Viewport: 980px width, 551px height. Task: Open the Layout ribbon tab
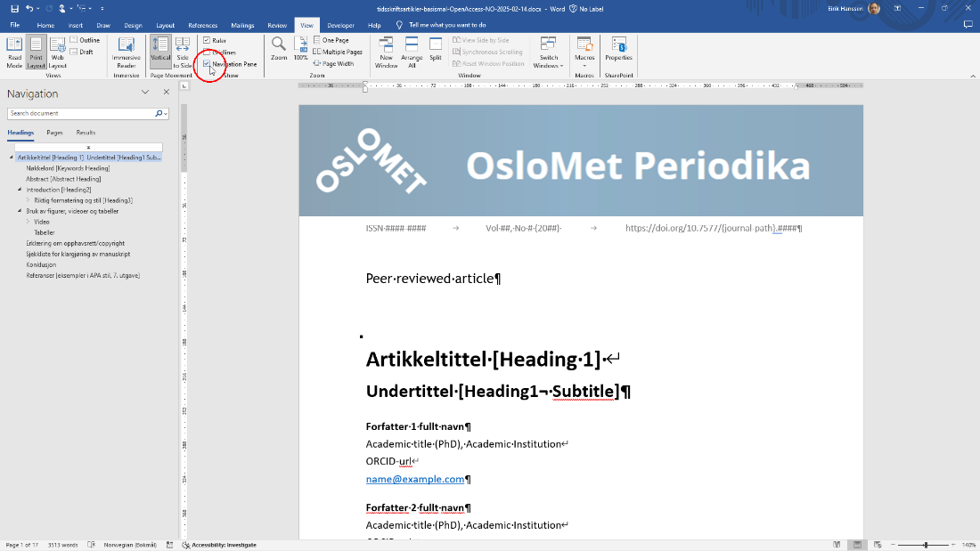click(x=165, y=26)
